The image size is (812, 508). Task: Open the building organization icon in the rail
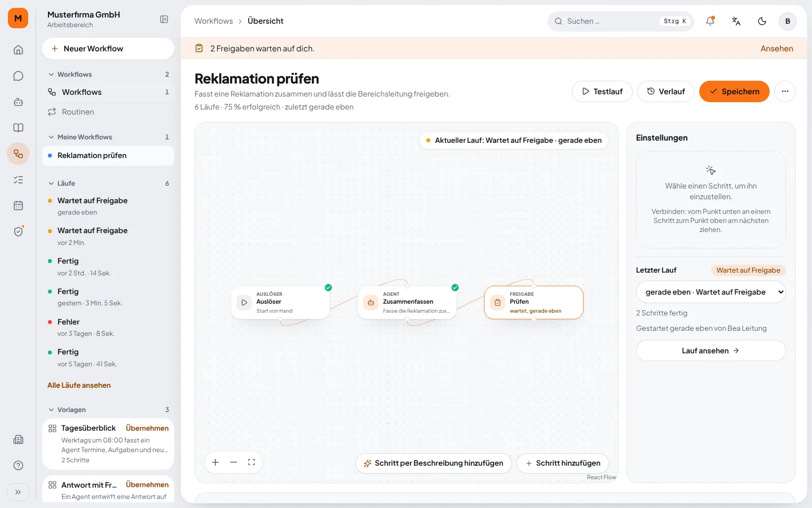point(18,440)
